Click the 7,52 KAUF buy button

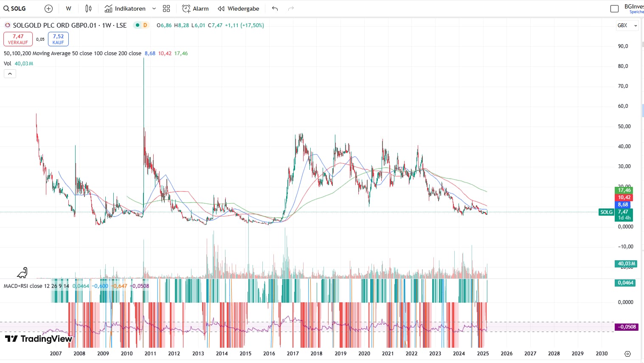point(58,39)
